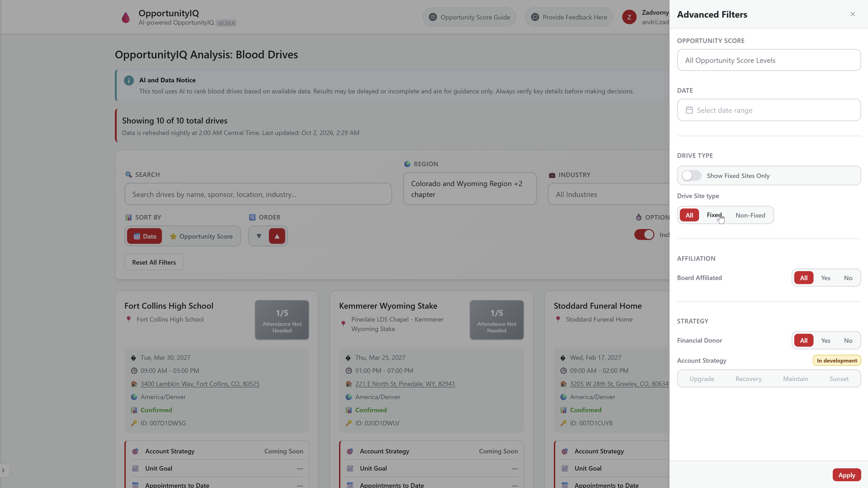Set Financial Donor to No

pos(848,341)
